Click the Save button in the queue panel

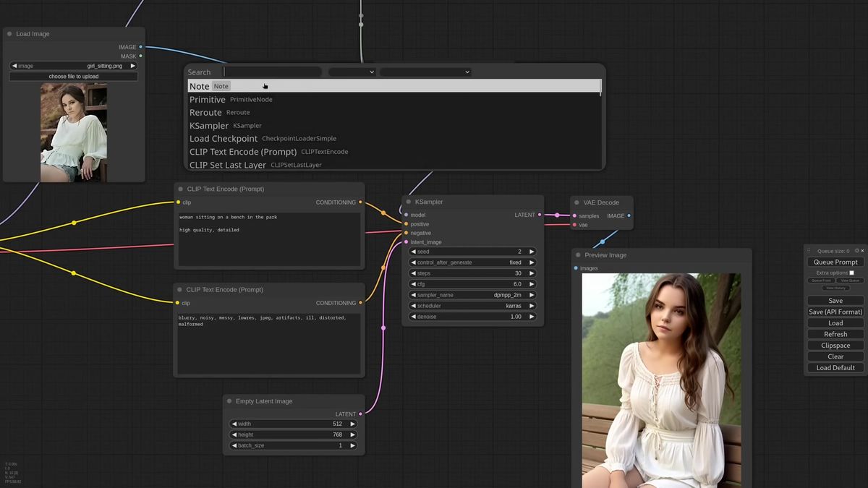tap(835, 301)
